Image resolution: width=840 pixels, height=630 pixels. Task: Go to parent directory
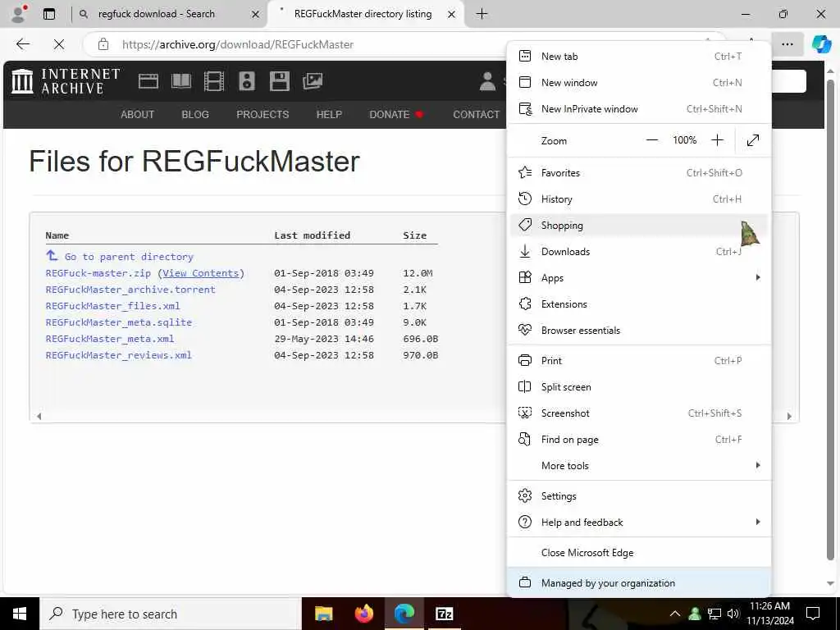coord(129,257)
